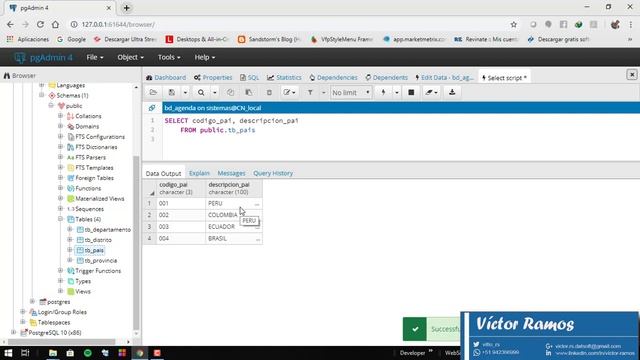Viewport: 640px width, 360px height.
Task: Select the Data Output tab
Action: pos(163,173)
